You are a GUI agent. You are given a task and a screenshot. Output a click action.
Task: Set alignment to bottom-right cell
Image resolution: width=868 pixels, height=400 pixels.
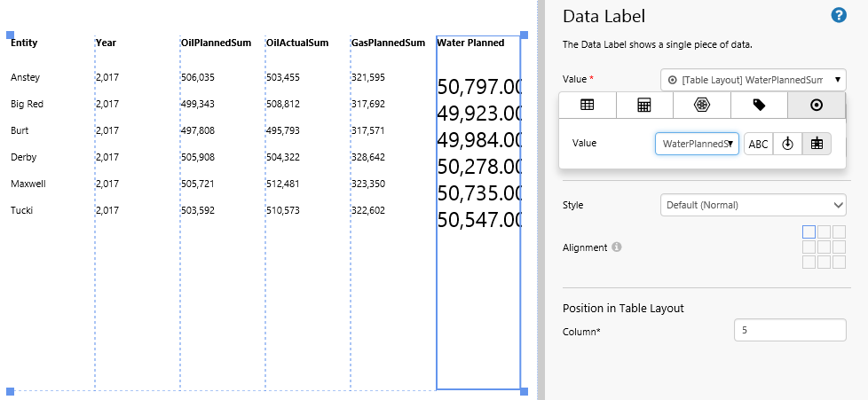pyautogui.click(x=839, y=262)
